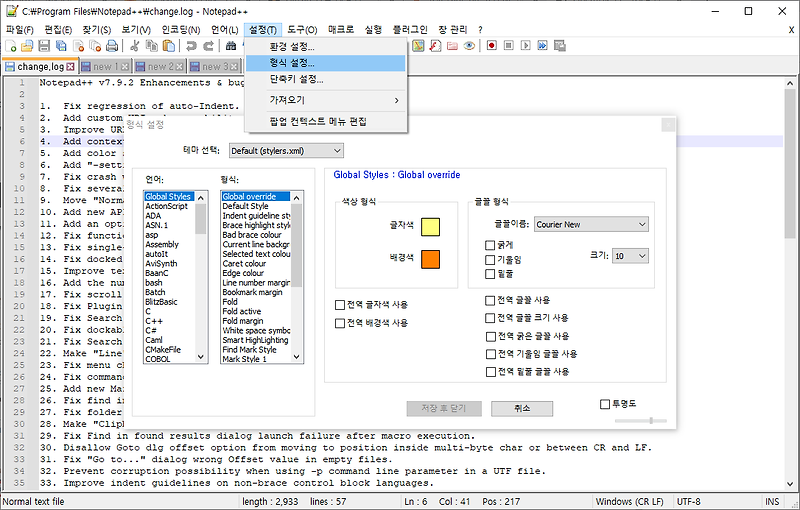Viewport: 800px width, 510px height.
Task: Click the transparency slider handle
Action: [x=651, y=421]
